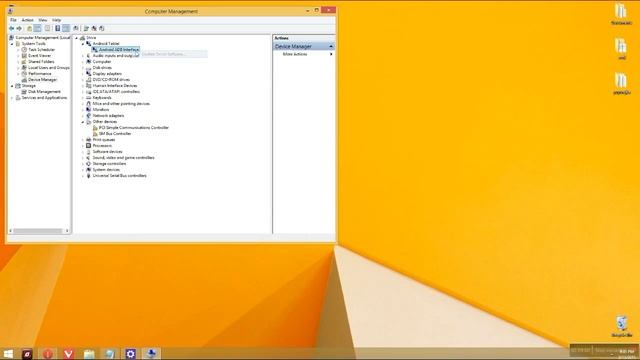
Task: Collapse the Storage node in left tree
Action: (12, 86)
